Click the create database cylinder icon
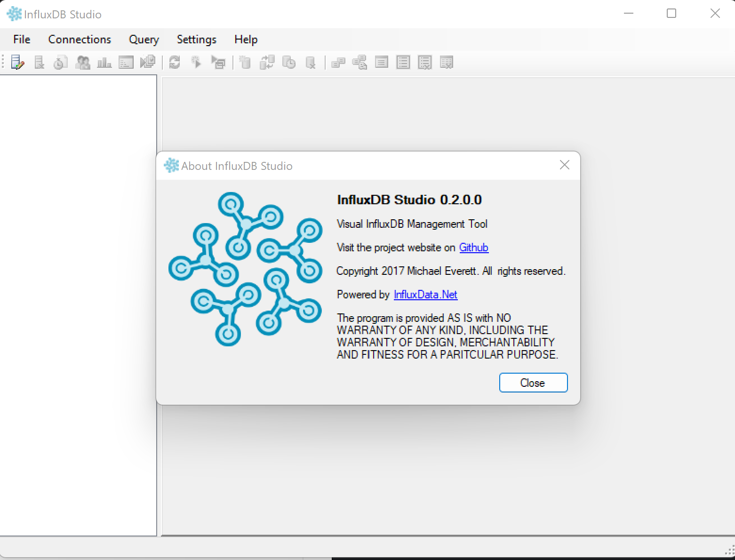The width and height of the screenshot is (735, 560). click(245, 62)
